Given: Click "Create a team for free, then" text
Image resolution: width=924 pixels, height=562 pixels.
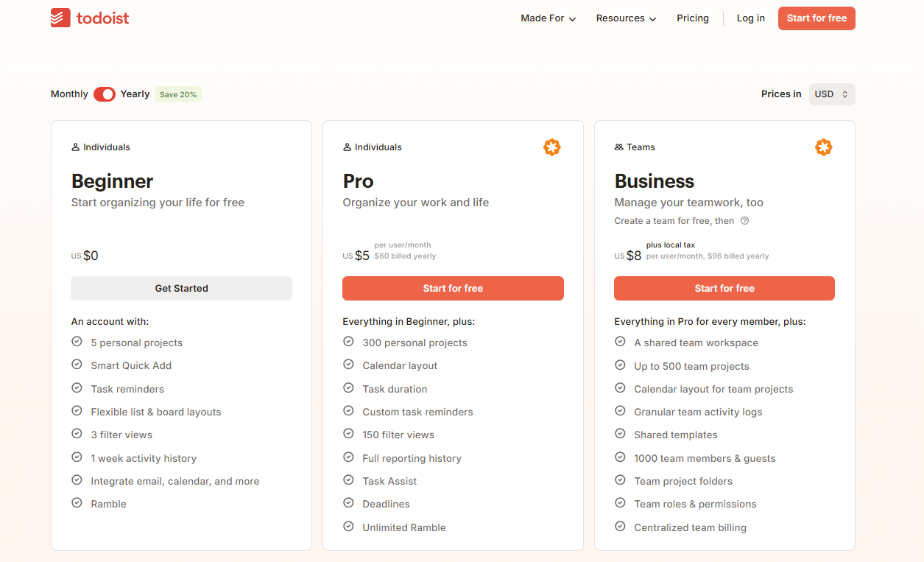Looking at the screenshot, I should pyautogui.click(x=674, y=221).
